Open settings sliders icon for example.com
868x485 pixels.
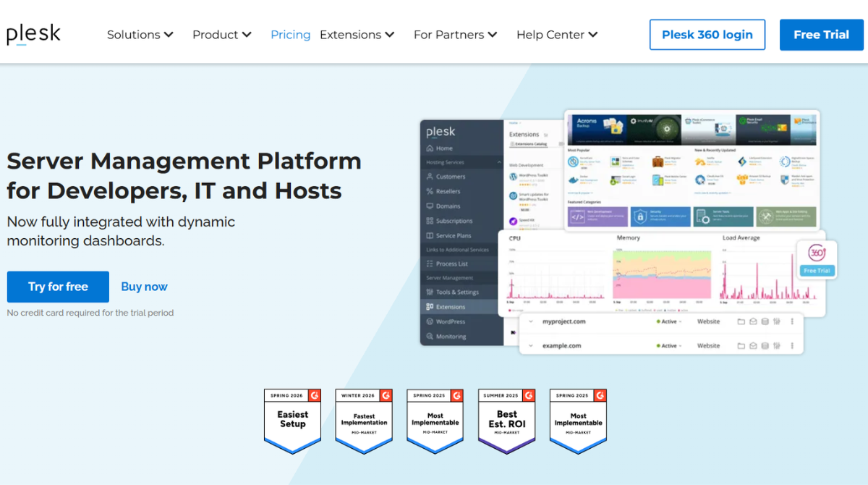[776, 345]
